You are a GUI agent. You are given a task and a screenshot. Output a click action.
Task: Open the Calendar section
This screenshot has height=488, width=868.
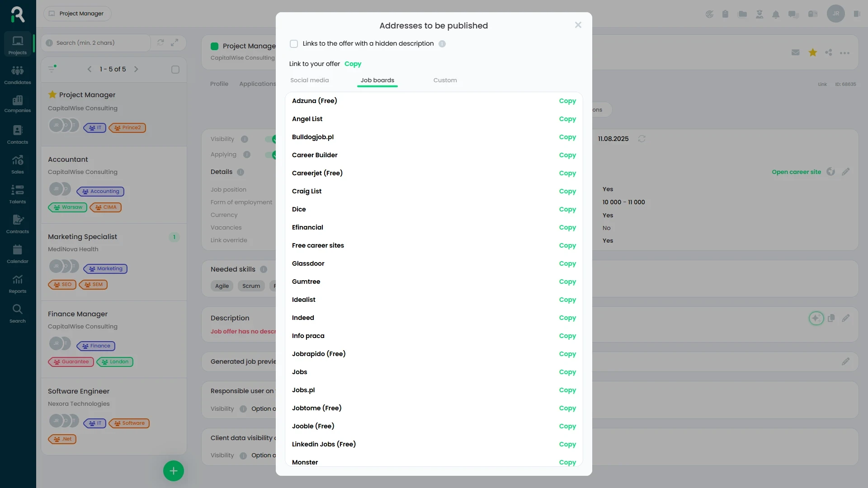click(x=18, y=253)
